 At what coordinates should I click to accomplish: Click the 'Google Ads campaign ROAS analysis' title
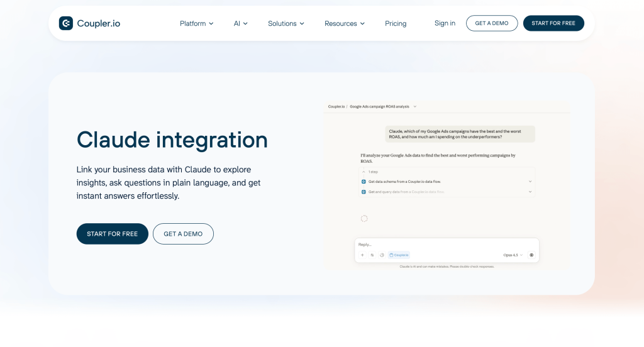tap(379, 106)
